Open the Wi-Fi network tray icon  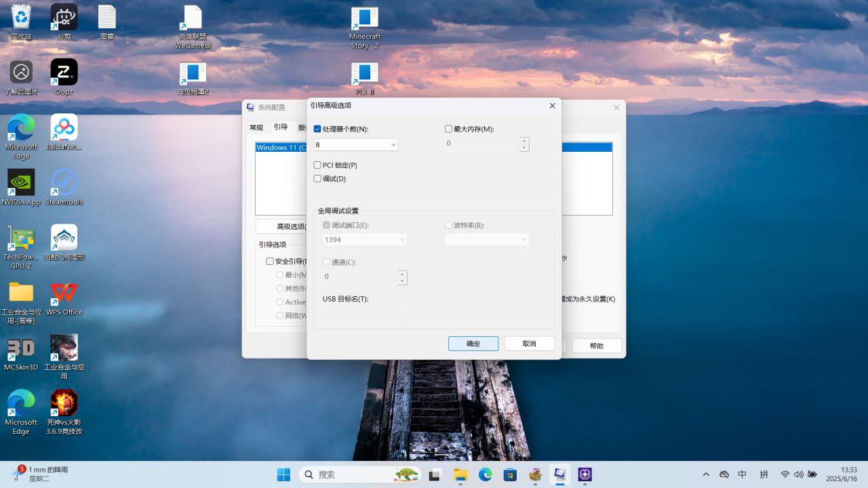click(785, 474)
